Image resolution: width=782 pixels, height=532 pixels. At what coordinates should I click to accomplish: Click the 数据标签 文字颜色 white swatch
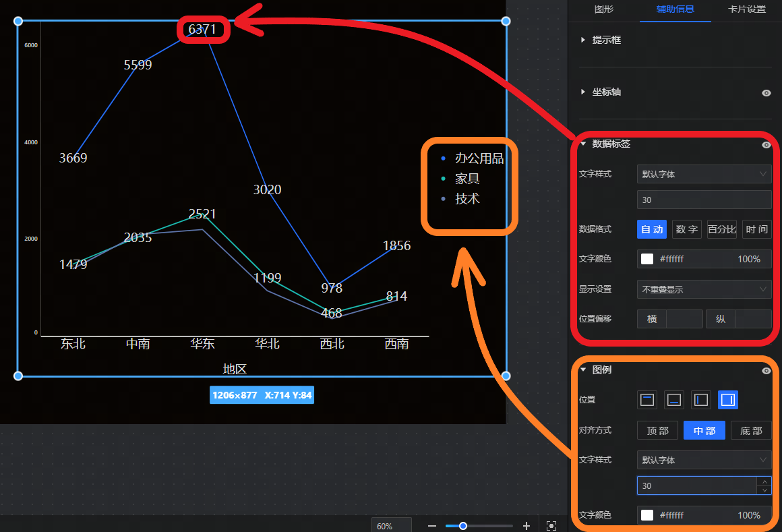647,259
